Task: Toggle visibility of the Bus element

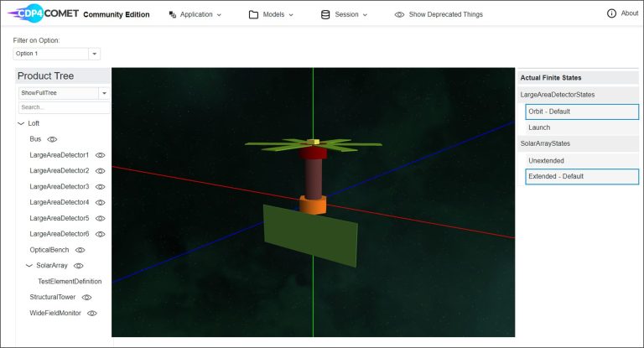Action: point(52,139)
